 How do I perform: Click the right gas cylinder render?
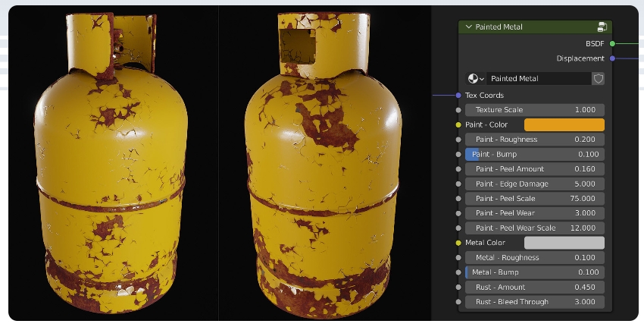click(x=324, y=165)
